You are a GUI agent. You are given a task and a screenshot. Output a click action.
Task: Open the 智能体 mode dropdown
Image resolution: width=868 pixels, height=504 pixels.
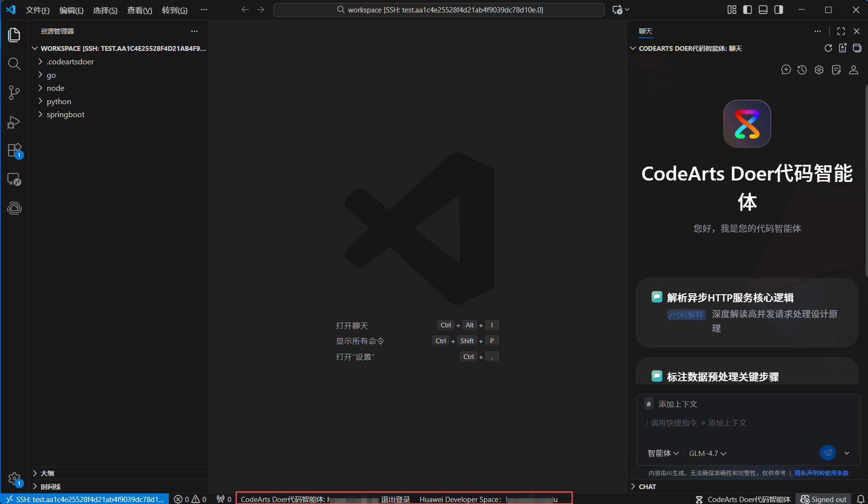click(663, 453)
